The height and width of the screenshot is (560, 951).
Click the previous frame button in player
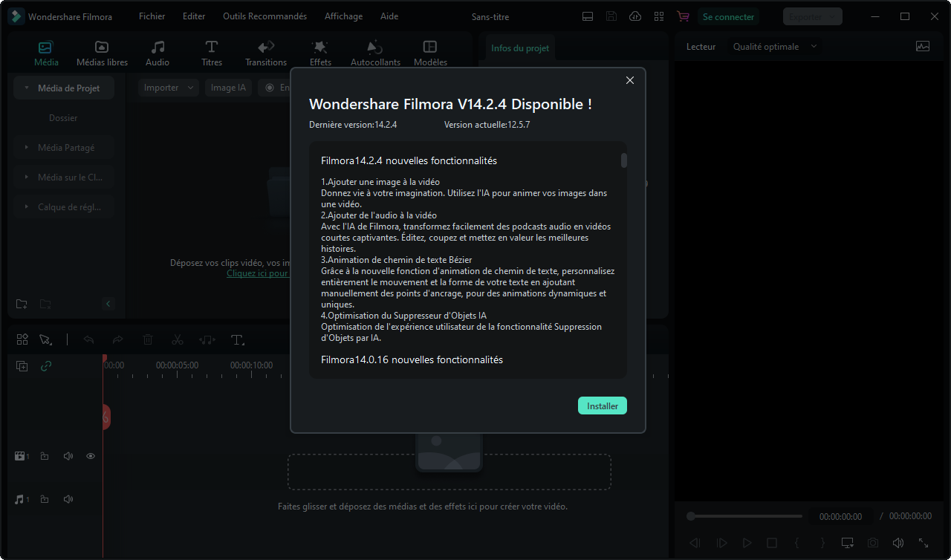(695, 543)
